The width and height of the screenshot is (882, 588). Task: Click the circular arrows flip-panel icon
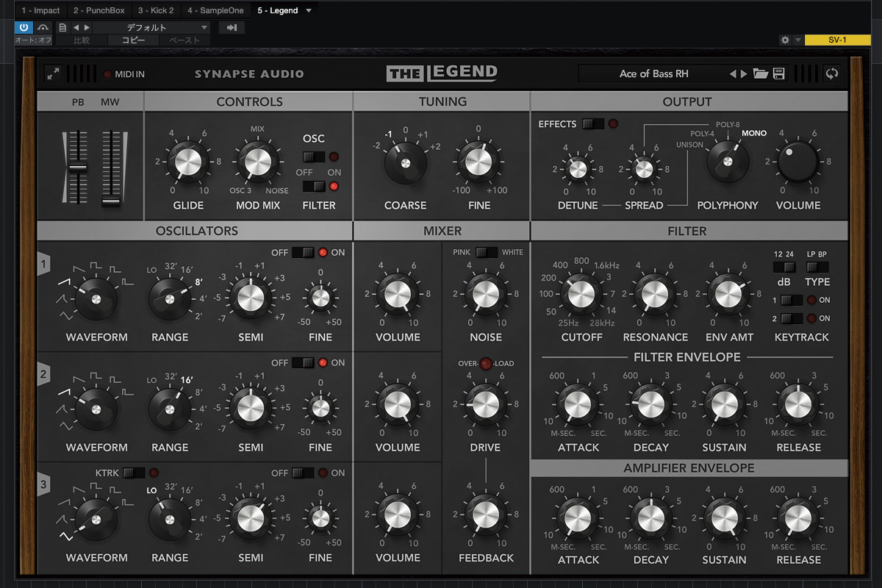[832, 73]
